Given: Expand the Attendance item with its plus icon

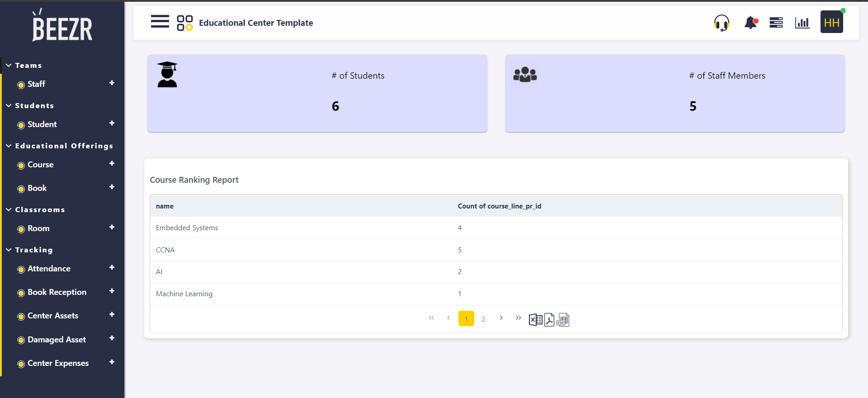Looking at the screenshot, I should point(112,268).
